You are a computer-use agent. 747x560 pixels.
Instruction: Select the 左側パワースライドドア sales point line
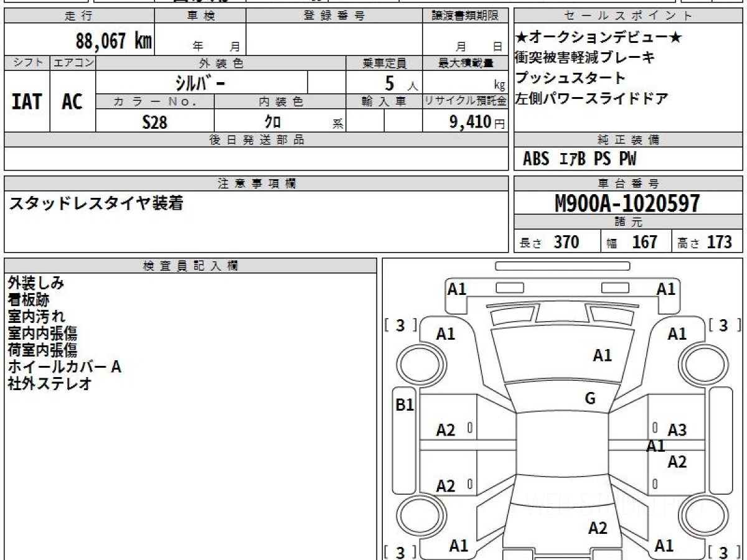point(592,98)
